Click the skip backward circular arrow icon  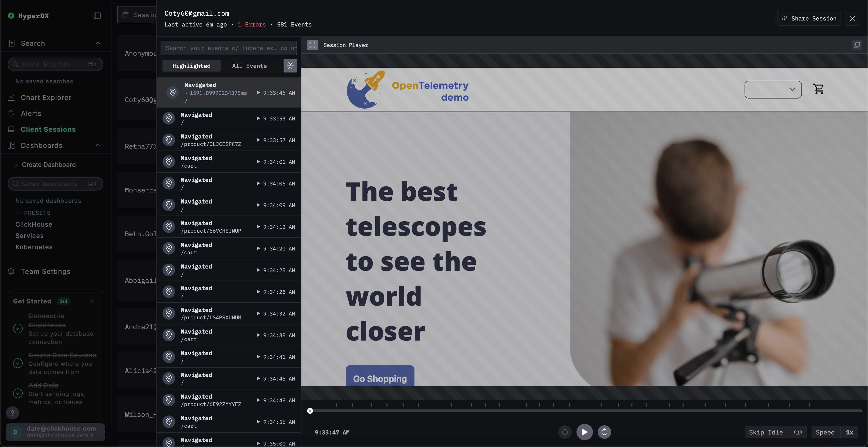565,432
